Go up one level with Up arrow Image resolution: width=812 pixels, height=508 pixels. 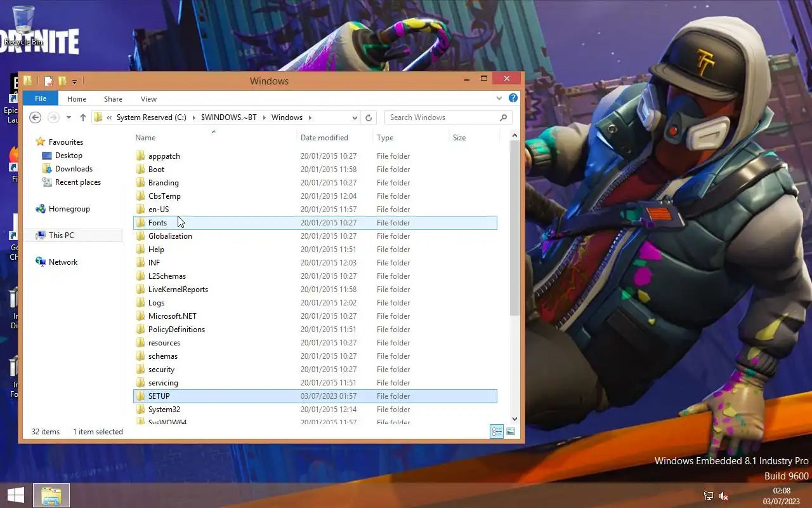pos(83,117)
